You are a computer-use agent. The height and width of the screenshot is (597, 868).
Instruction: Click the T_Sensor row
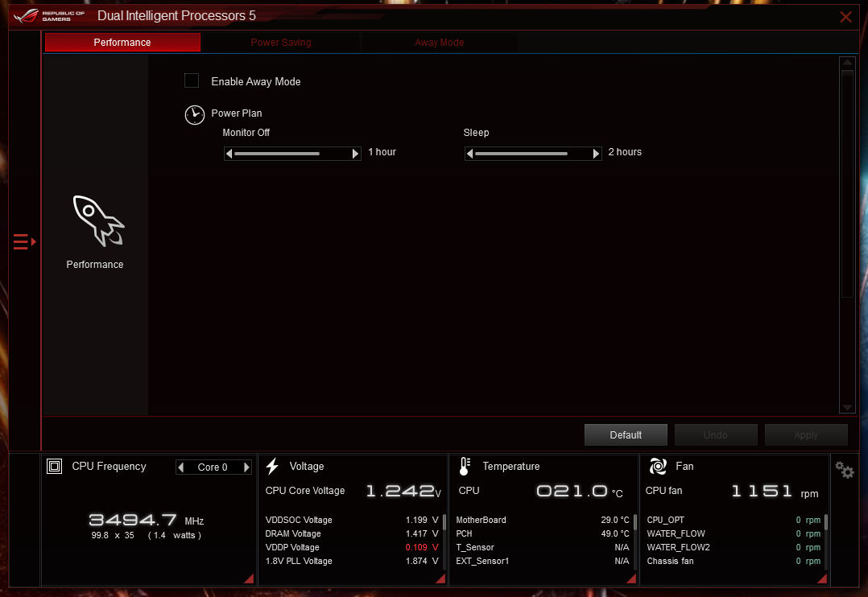pos(543,547)
